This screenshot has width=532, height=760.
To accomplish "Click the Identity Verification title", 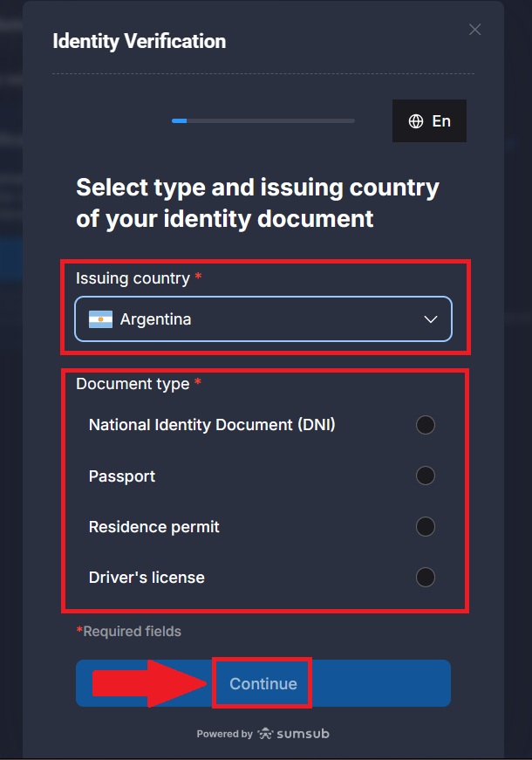I will pyautogui.click(x=140, y=41).
